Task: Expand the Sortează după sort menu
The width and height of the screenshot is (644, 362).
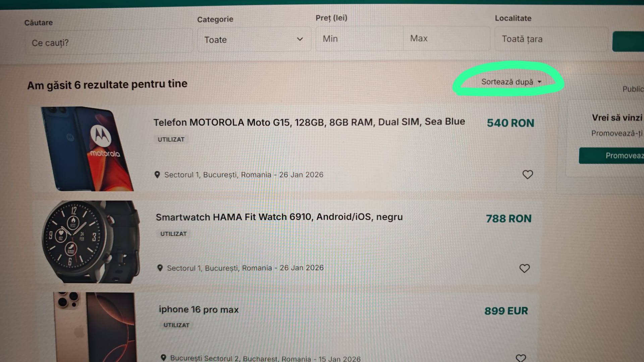Action: (511, 82)
